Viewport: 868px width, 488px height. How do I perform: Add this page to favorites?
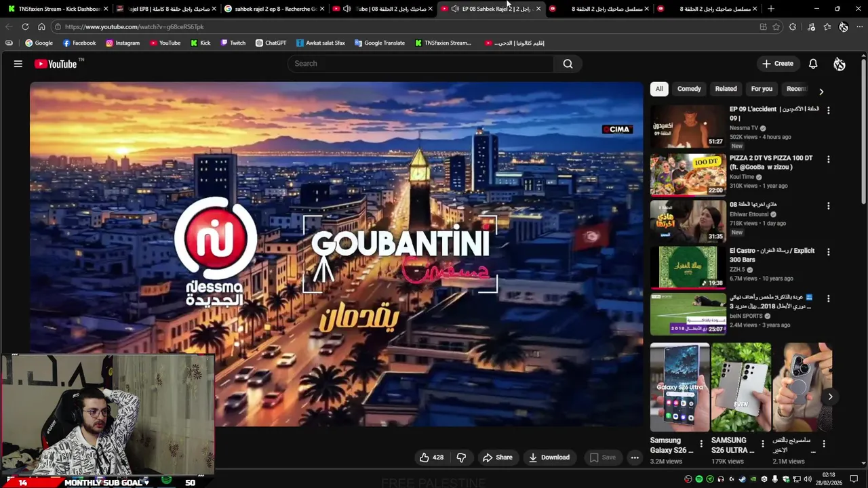(776, 26)
